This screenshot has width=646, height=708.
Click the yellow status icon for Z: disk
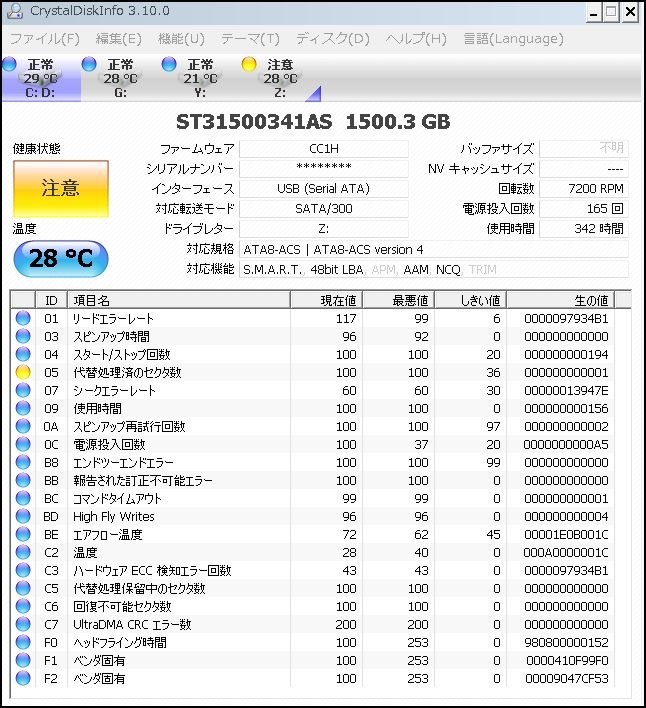pos(249,64)
